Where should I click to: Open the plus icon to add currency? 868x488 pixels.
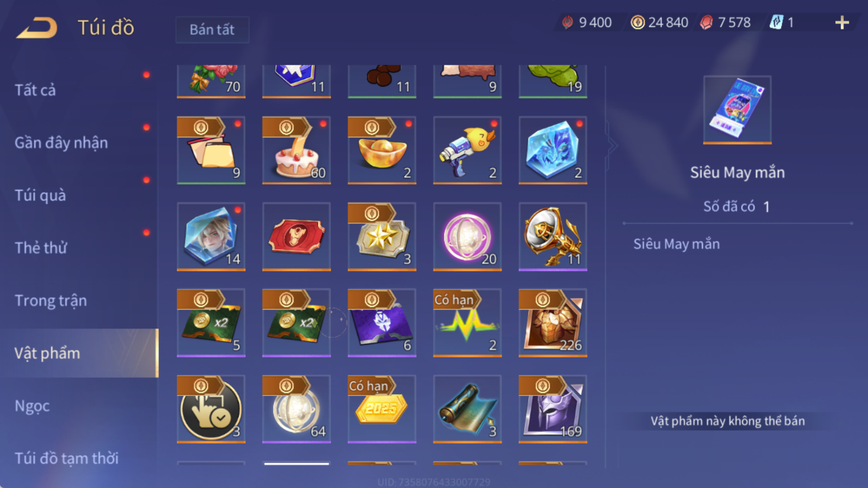842,23
